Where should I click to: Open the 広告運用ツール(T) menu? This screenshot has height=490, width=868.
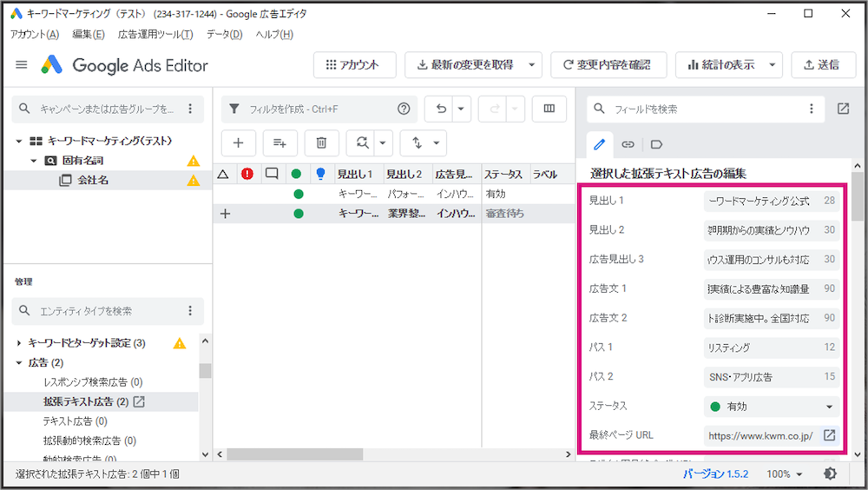155,35
